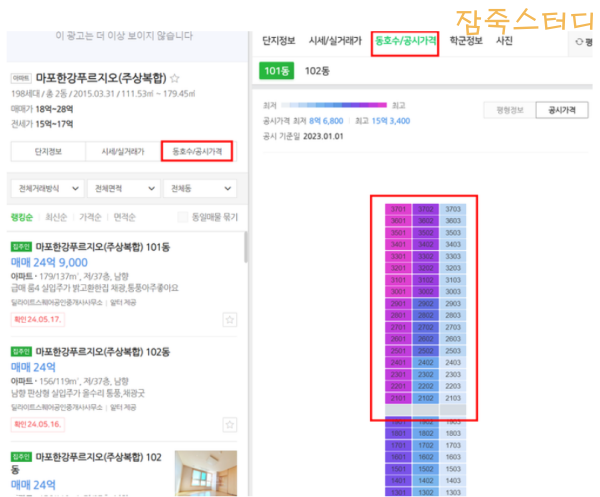Open second listing 102동 매매 24억 남향 판상형
Image resolution: width=600 pixels, height=497 pixels.
[124, 389]
